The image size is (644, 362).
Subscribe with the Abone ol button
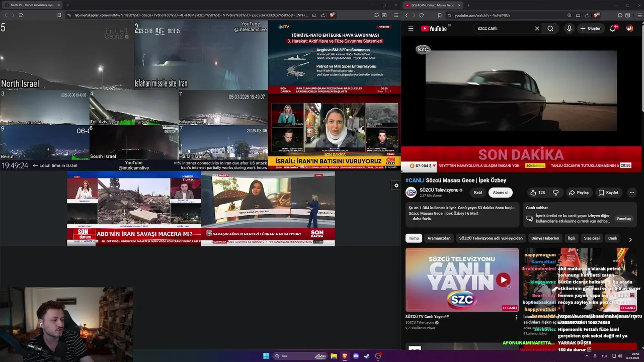point(500,193)
